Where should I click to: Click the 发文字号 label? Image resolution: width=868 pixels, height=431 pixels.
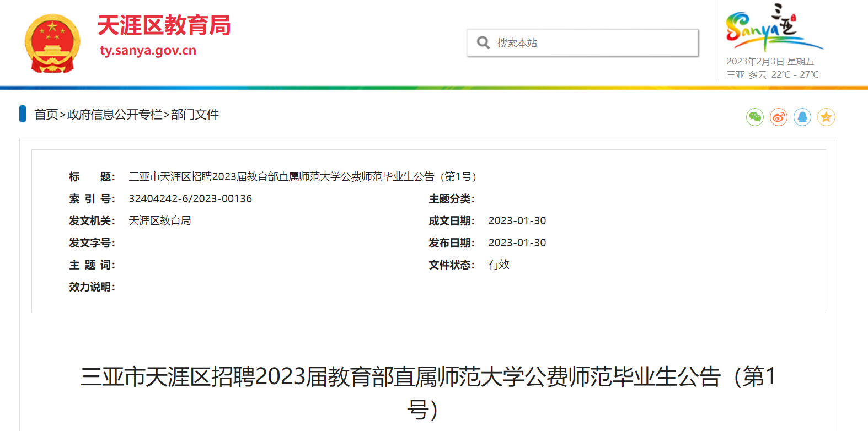92,243
